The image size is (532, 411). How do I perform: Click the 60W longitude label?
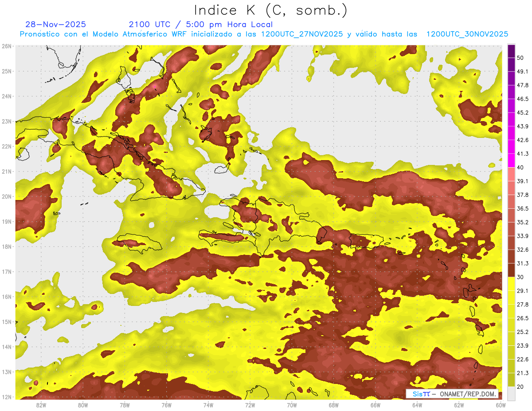[501, 405]
